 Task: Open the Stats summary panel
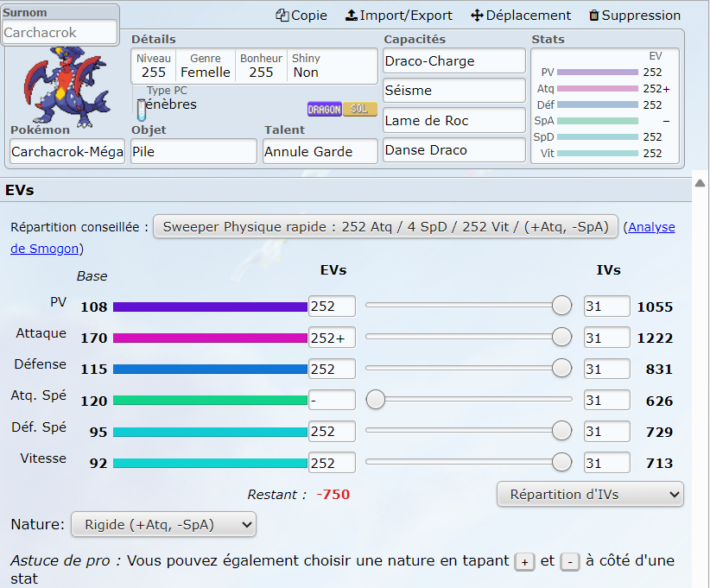(x=605, y=105)
